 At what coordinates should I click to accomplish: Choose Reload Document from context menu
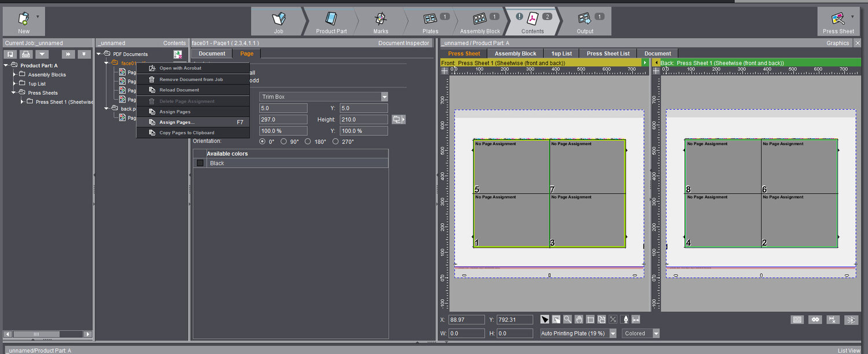(x=179, y=90)
